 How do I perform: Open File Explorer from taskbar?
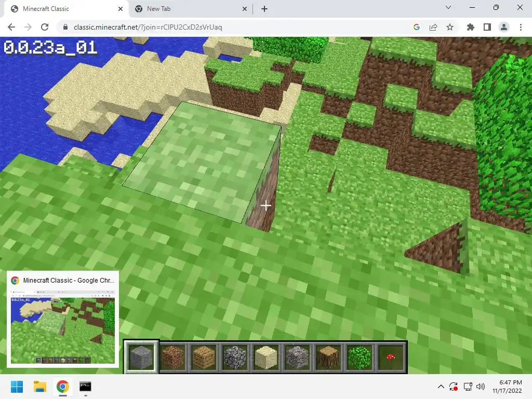[39, 387]
